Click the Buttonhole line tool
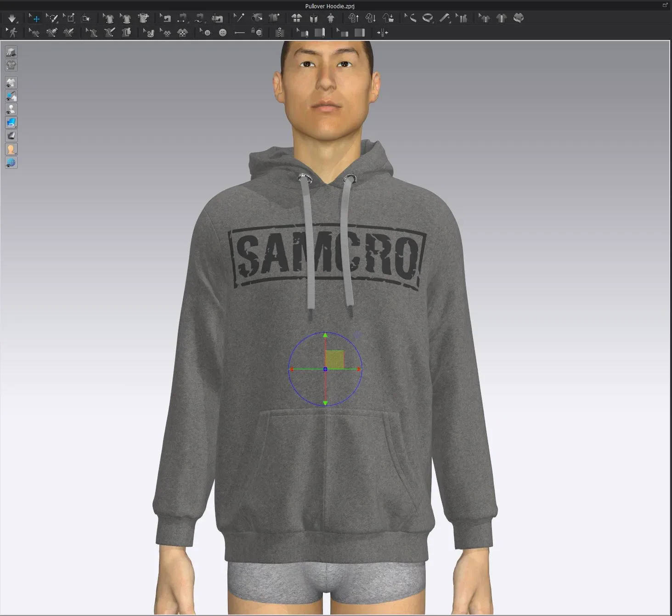Screen dimensions: 672x616 pyautogui.click(x=240, y=33)
